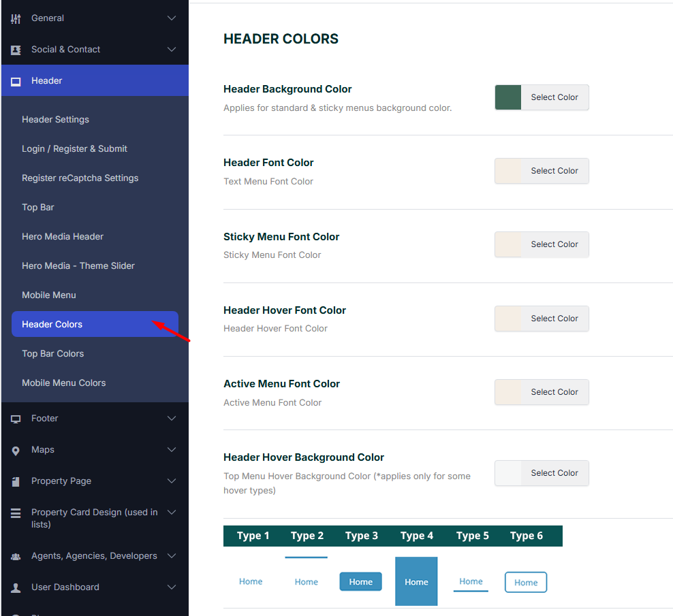Click the Property Page building icon
673x616 pixels.
pos(16,481)
